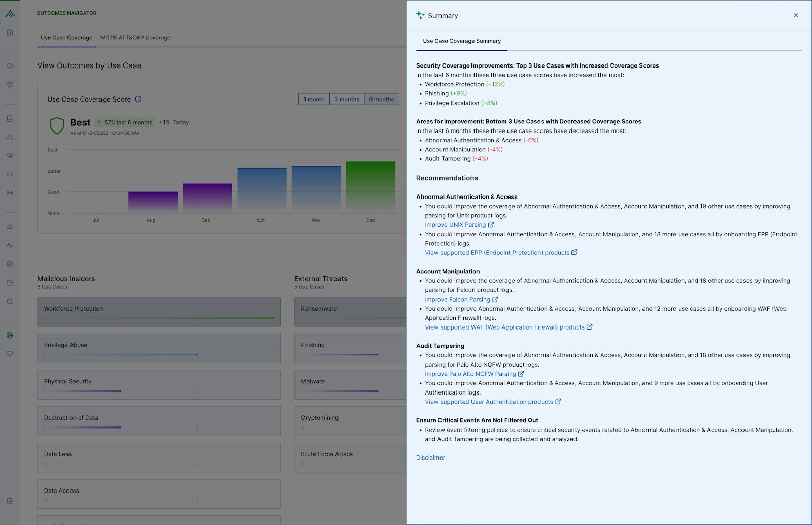Open the Improve UNIX Parsing link

[455, 225]
